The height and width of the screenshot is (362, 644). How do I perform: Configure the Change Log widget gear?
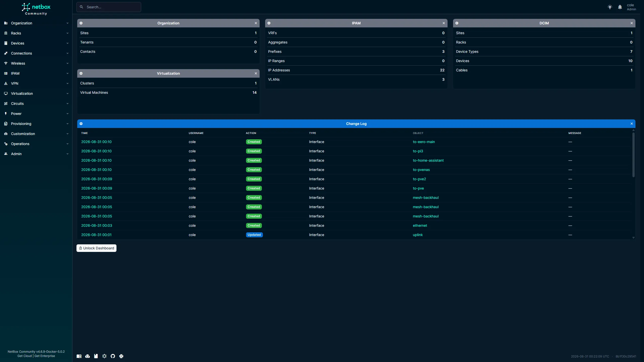tap(81, 124)
